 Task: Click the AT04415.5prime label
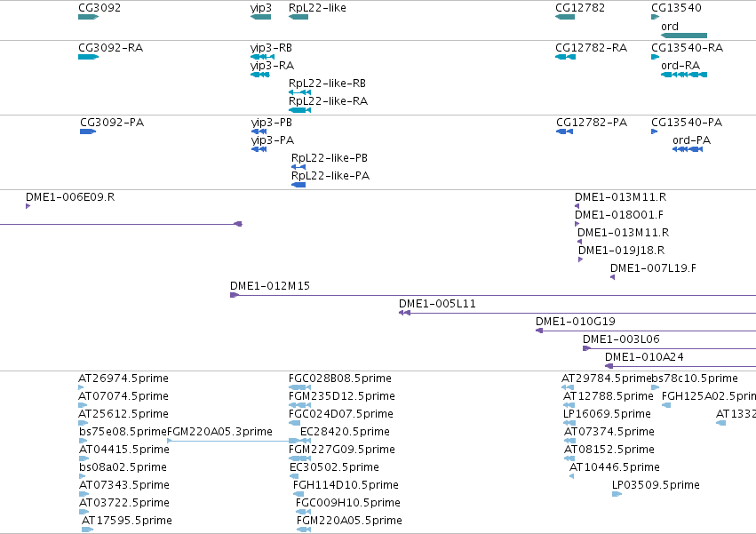tap(123, 450)
